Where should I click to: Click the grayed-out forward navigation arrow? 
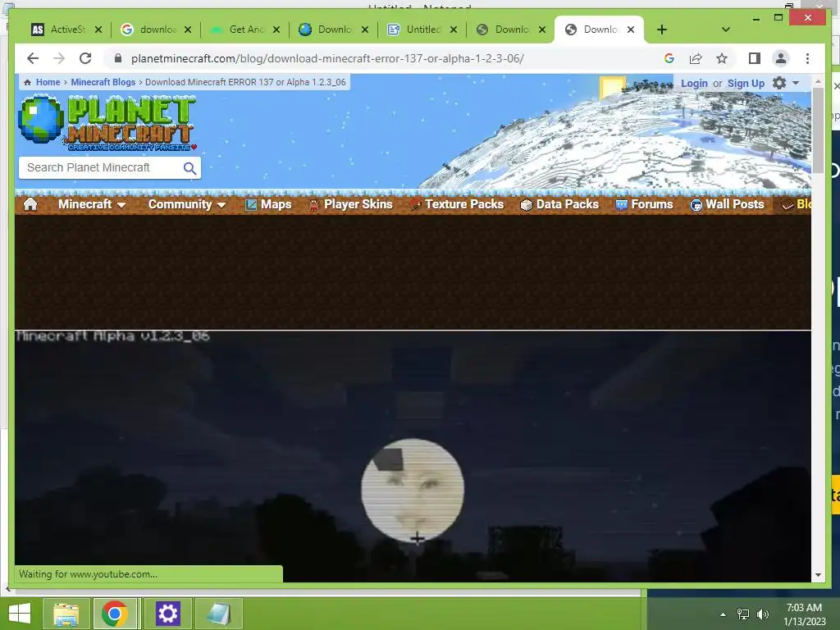coord(59,58)
